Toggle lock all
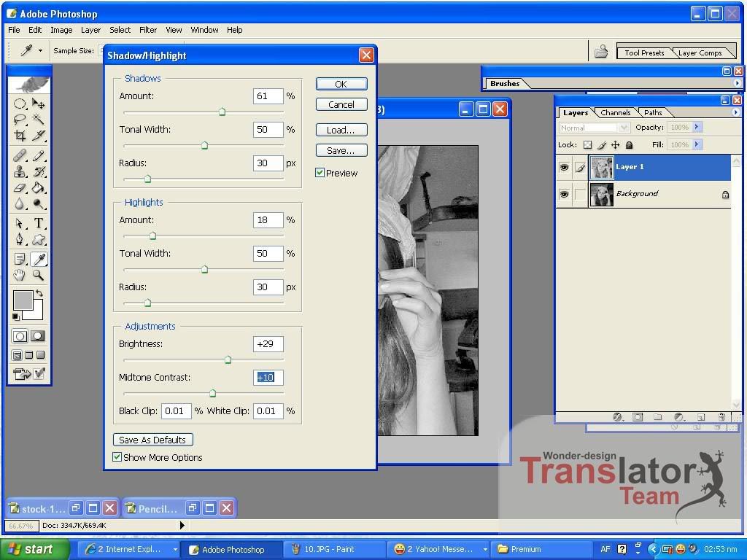The width and height of the screenshot is (747, 560). (630, 145)
